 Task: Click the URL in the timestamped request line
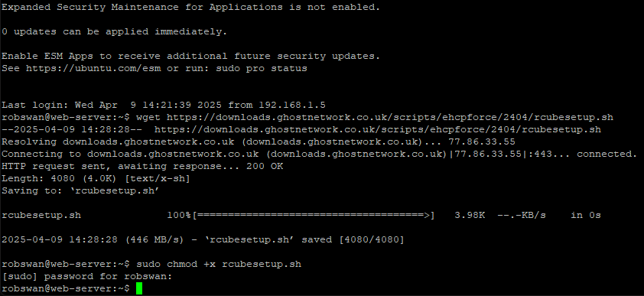click(377, 129)
